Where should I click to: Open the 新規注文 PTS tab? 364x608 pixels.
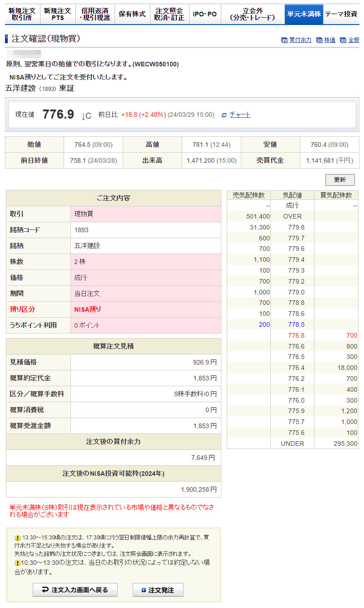click(57, 14)
